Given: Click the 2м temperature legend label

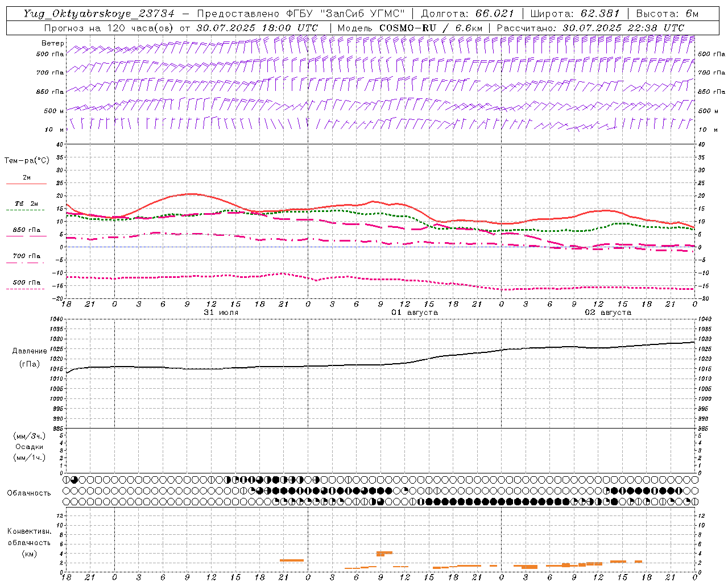Looking at the screenshot, I should (27, 177).
